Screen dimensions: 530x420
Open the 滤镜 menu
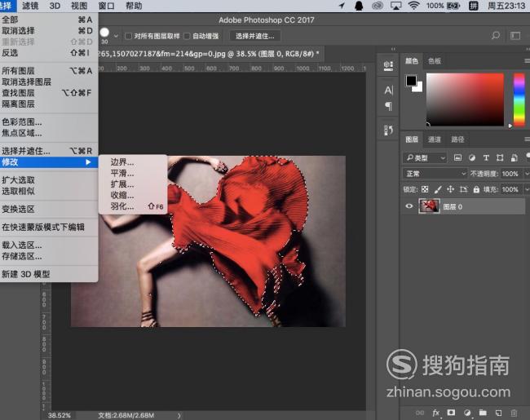[x=30, y=6]
